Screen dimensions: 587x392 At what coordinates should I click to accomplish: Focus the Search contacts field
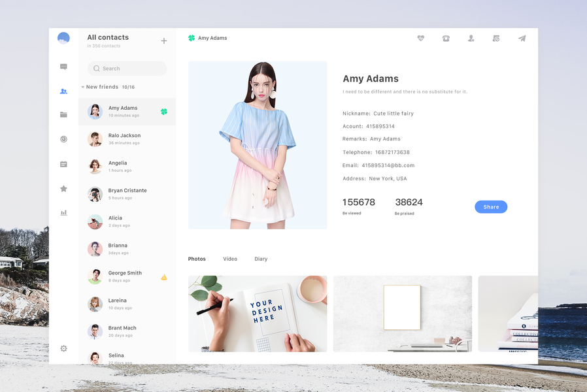point(127,69)
